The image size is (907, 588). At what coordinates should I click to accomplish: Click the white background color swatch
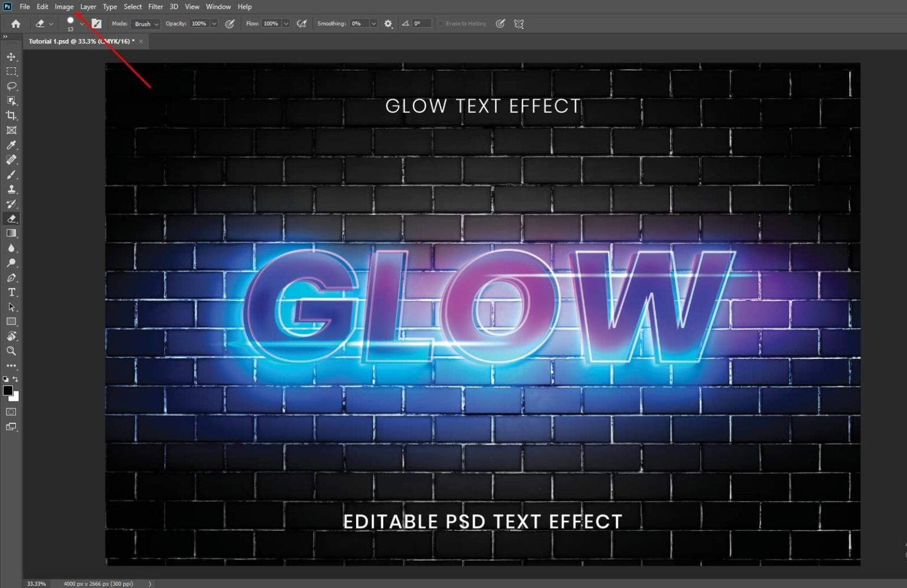15,397
